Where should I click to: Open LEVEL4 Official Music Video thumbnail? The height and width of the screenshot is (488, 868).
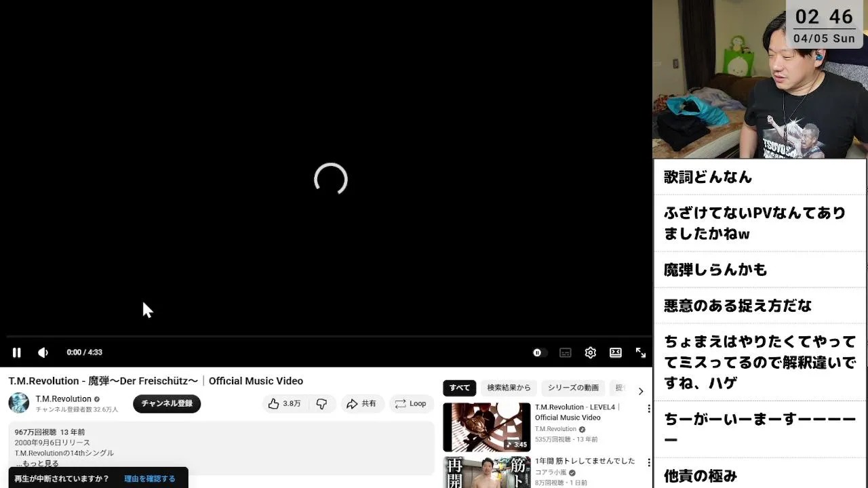coord(487,427)
